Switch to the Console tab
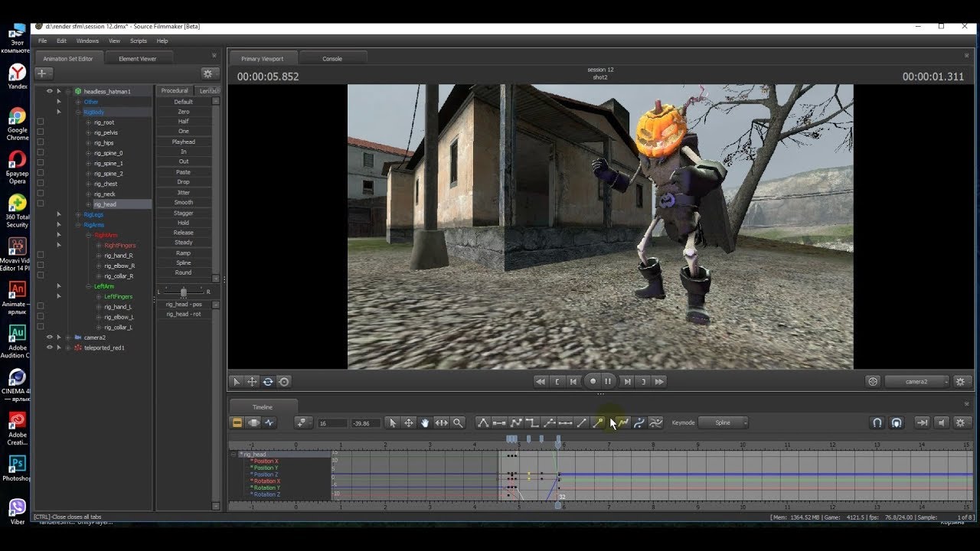Viewport: 980px width, 551px height. [332, 58]
